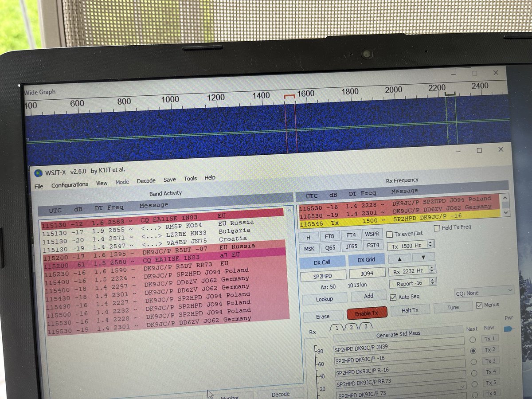Viewport: 532px width, 399px height.
Task: Click the JO94 DX grid input field
Action: click(367, 274)
